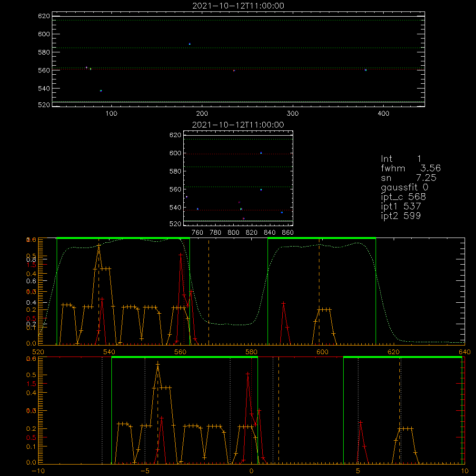Click the 100 x-axis label of the top plot
Screen dimensions: 476x476
111,114
